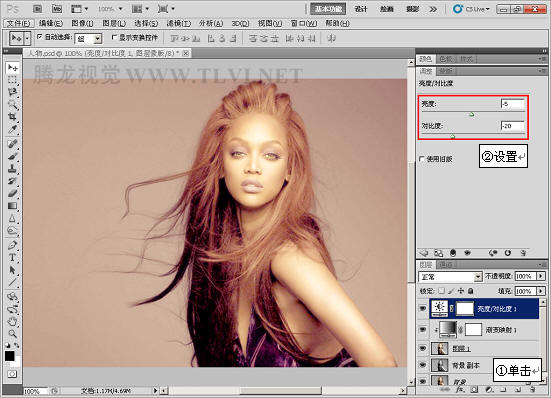Open the 图像(I) menu
The image size is (551, 398).
click(82, 24)
